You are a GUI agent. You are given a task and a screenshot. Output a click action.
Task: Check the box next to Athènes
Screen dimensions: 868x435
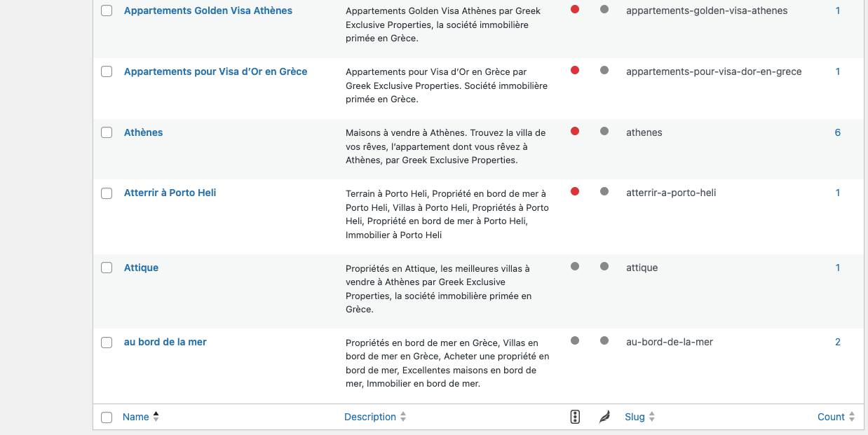[107, 132]
